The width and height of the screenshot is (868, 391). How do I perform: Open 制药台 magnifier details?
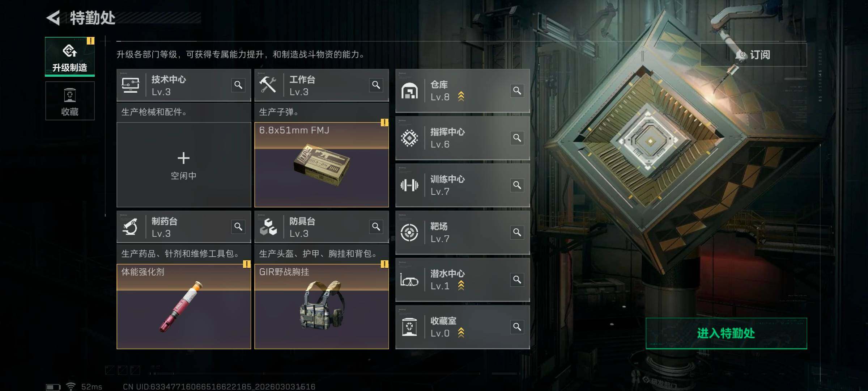(238, 227)
